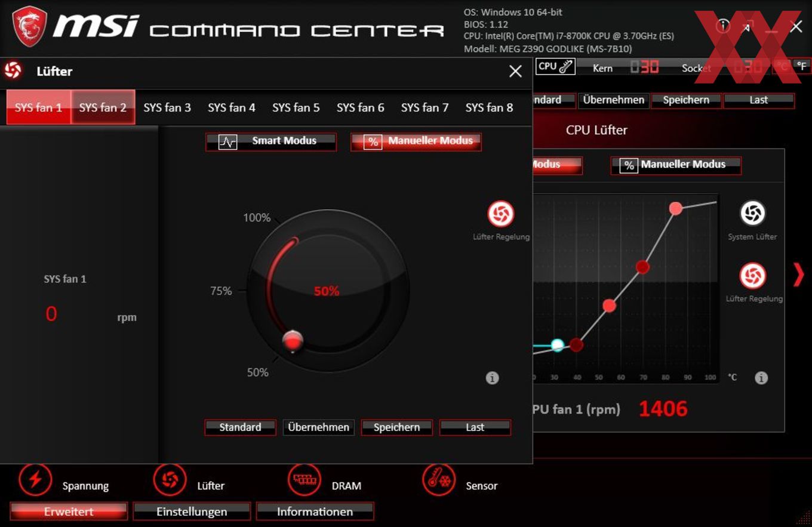Open the Einstellungen button
812x527 pixels.
192,511
